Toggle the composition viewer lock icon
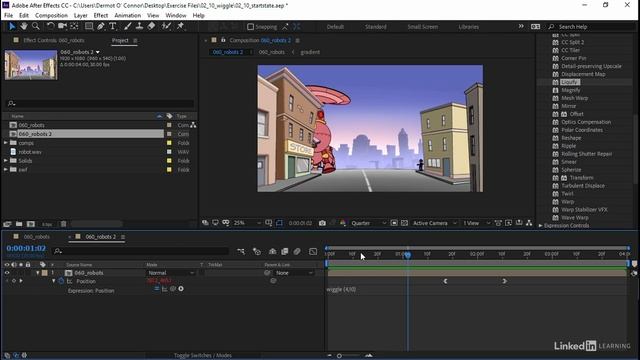640x360 pixels. pos(223,40)
